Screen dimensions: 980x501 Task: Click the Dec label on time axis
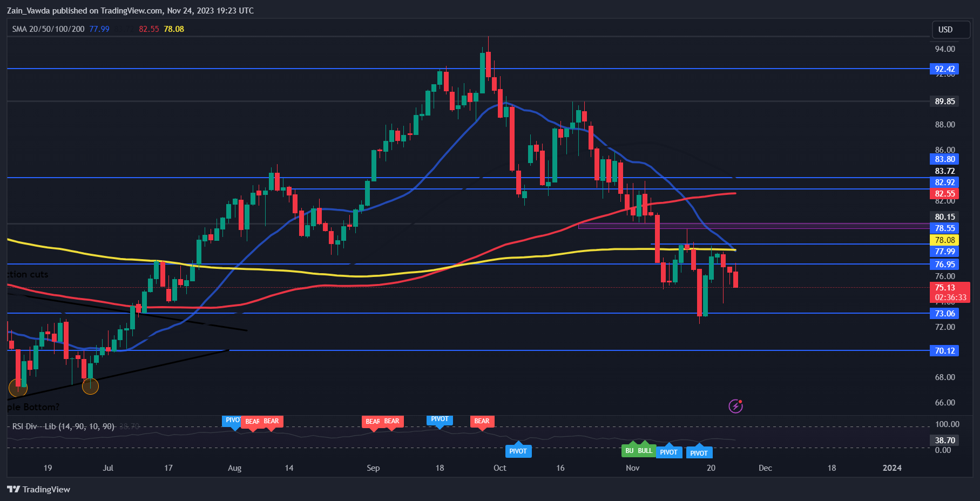point(765,468)
